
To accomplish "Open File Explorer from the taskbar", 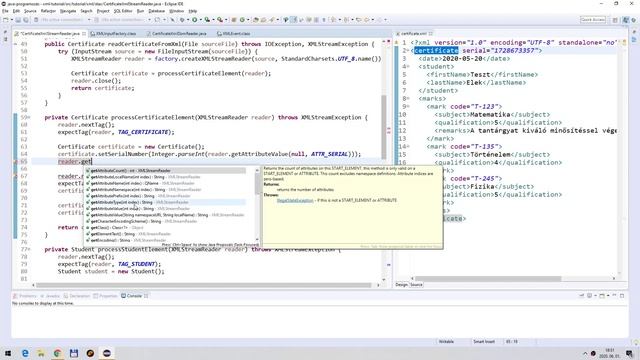I will click(x=41, y=353).
